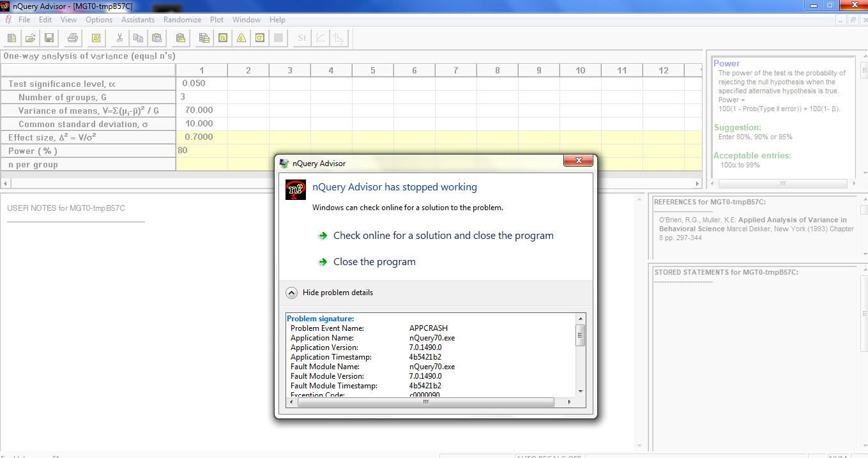Click up arrow of problem details scrollbar

(580, 318)
